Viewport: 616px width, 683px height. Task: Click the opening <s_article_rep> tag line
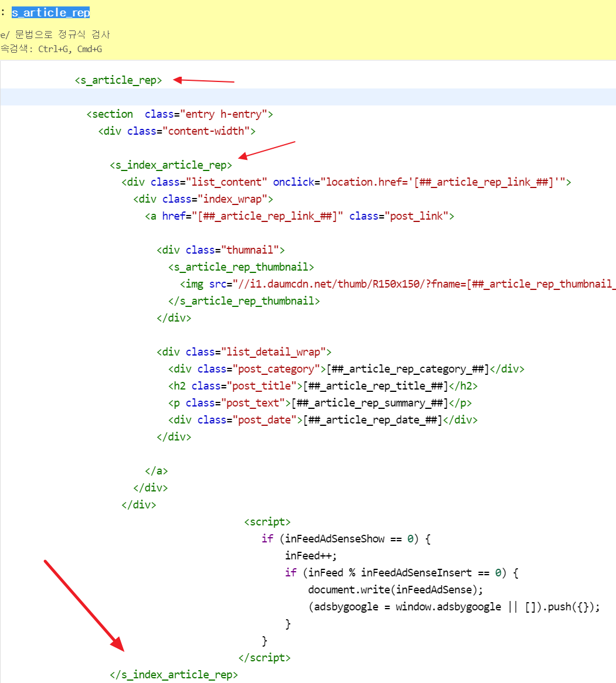(118, 80)
